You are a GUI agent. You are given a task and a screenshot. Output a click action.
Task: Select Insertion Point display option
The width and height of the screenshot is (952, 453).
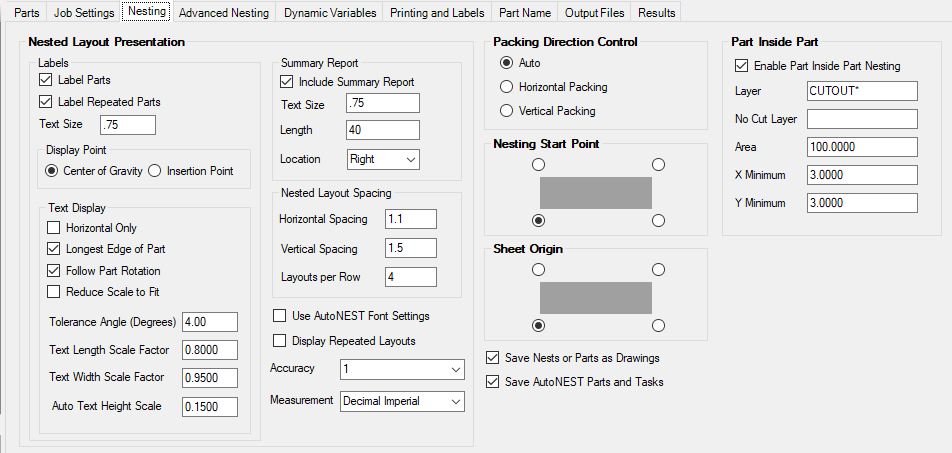pyautogui.click(x=155, y=171)
